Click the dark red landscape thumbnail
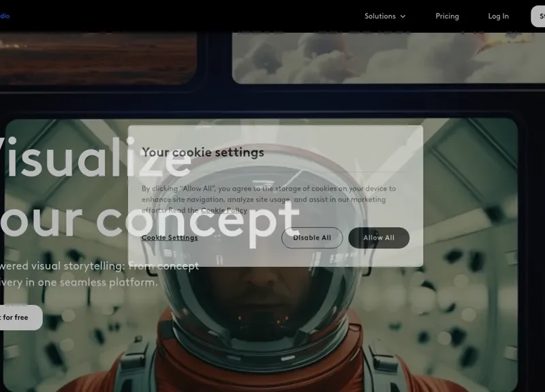 click(x=98, y=58)
